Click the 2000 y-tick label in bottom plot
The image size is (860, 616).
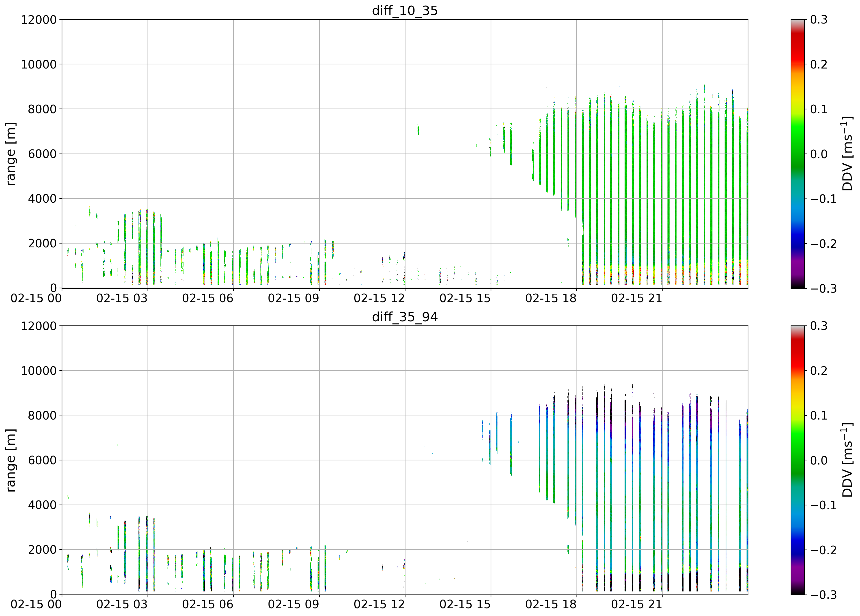click(x=42, y=550)
